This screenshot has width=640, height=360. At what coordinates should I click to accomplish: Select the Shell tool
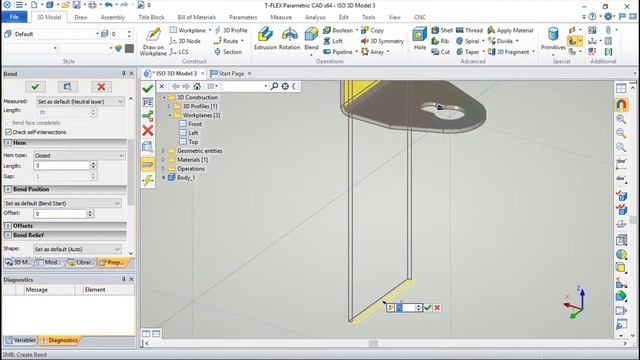(x=442, y=30)
